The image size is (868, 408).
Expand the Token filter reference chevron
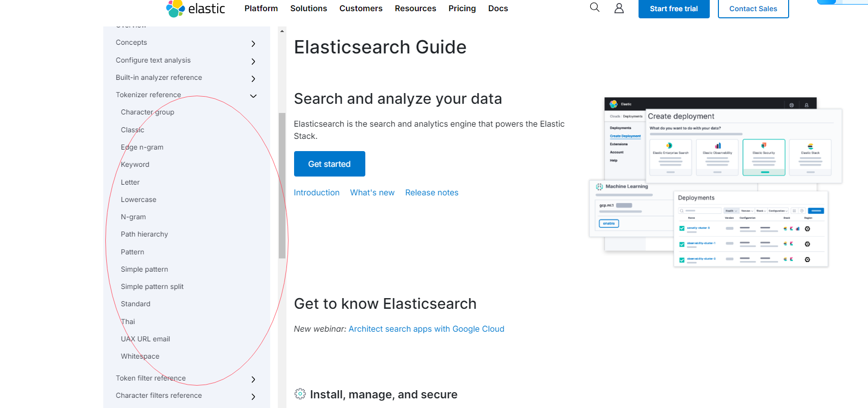(x=253, y=380)
